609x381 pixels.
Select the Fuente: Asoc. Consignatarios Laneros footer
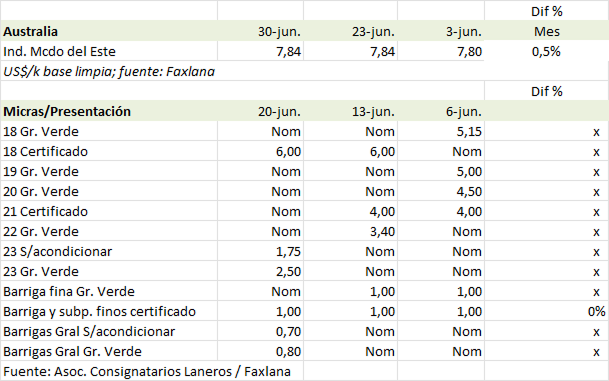tap(147, 372)
